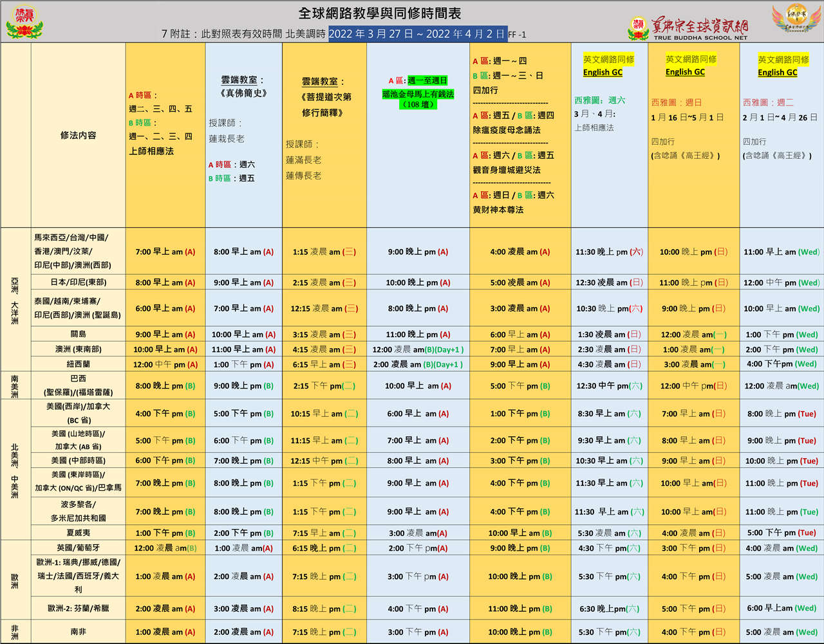Select the 《真佛簡史》 cloud classroom header
The height and width of the screenshot is (644, 824).
[x=243, y=93]
